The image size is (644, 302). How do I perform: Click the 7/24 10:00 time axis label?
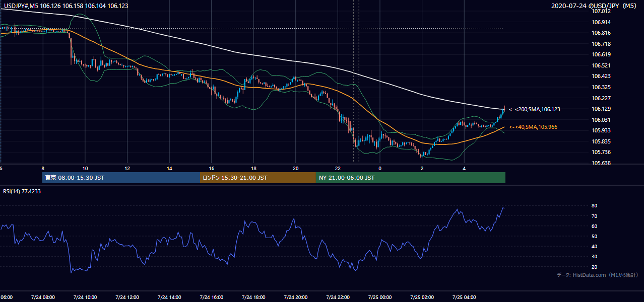pyautogui.click(x=85, y=297)
